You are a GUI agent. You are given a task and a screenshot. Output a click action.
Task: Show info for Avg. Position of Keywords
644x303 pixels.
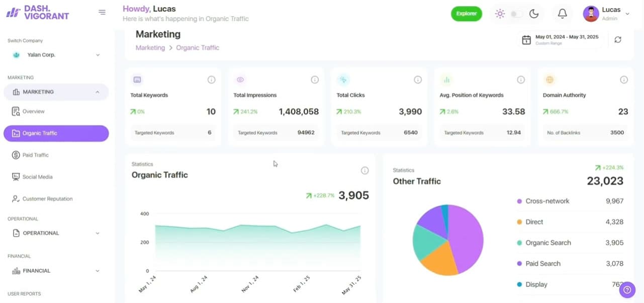pyautogui.click(x=521, y=80)
